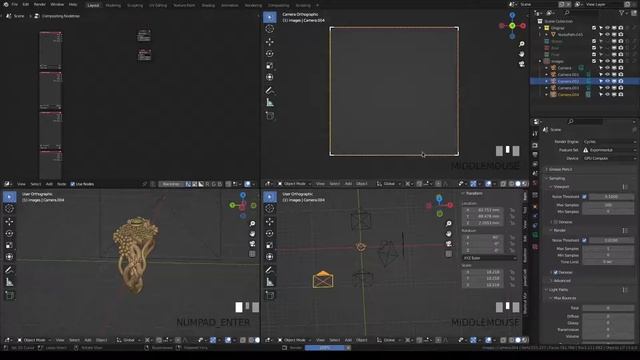Select Measure tool in bottom-left ring viewport

click(9, 282)
